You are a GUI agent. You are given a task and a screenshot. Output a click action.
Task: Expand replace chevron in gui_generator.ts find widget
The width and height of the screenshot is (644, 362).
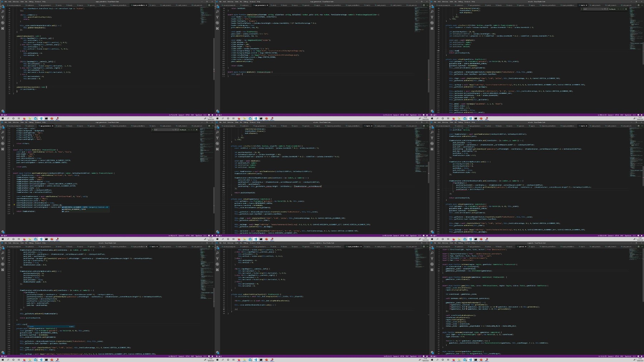(152, 130)
